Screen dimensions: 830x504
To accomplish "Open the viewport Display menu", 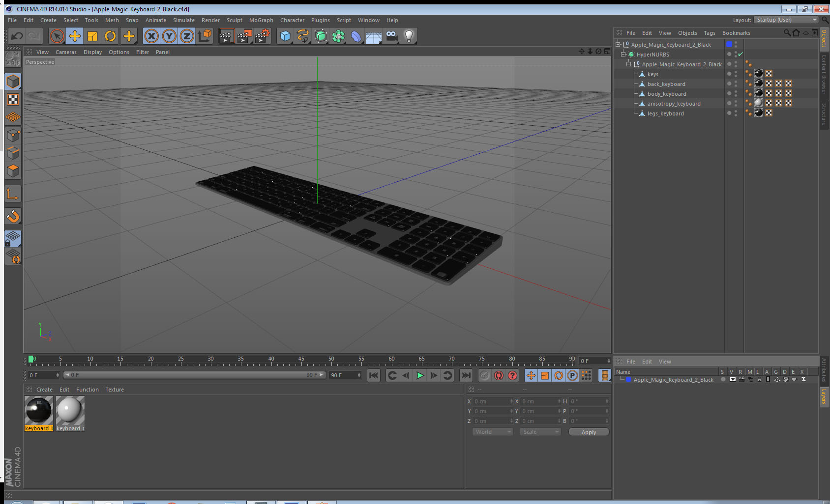I will pos(92,52).
